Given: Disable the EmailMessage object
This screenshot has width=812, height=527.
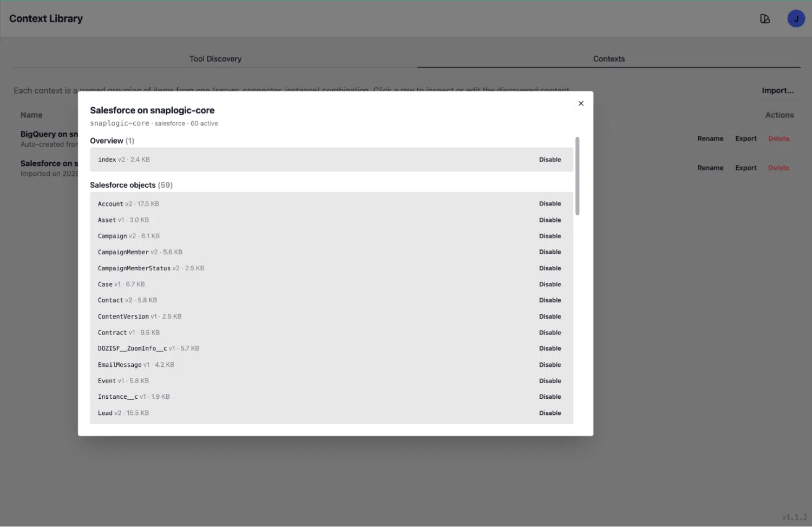Looking at the screenshot, I should 550,365.
